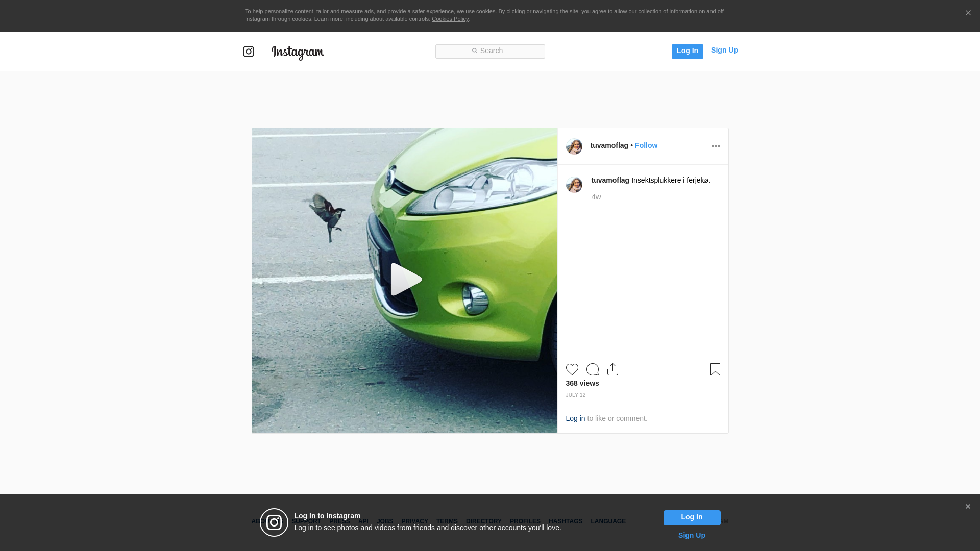980x551 pixels.
Task: Share the post with share icon
Action: pyautogui.click(x=612, y=369)
